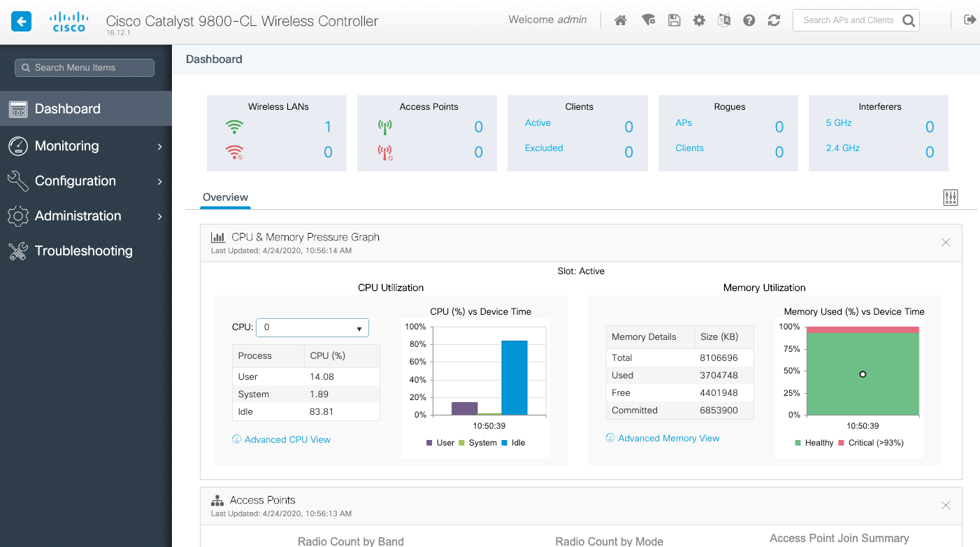Collapse sidebar using the back arrow button
This screenshot has width=980, height=547.
(x=22, y=21)
